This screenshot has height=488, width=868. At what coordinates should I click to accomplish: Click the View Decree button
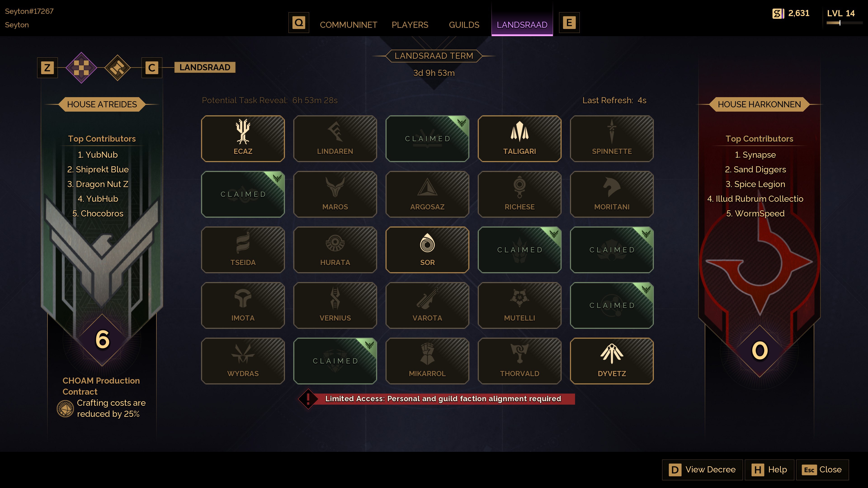(x=702, y=469)
